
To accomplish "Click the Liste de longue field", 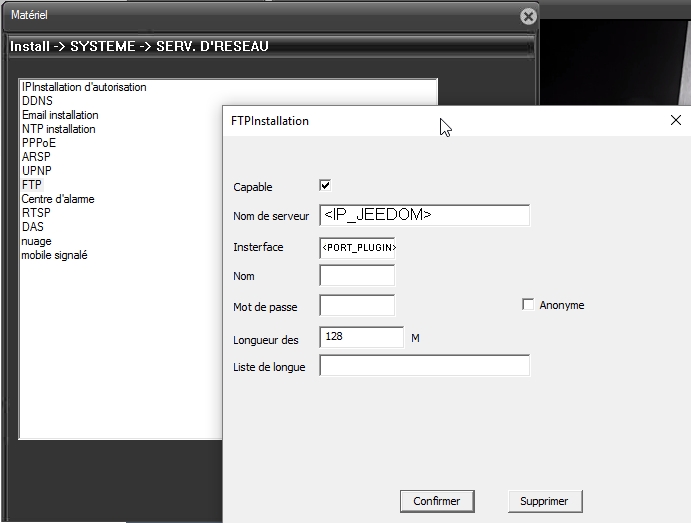I will click(424, 365).
